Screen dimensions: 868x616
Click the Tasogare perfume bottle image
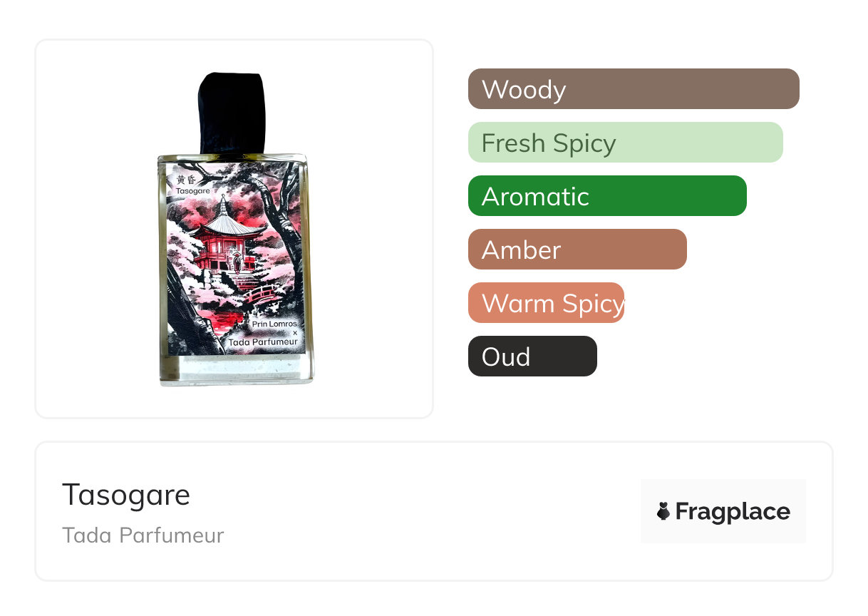[x=235, y=230]
